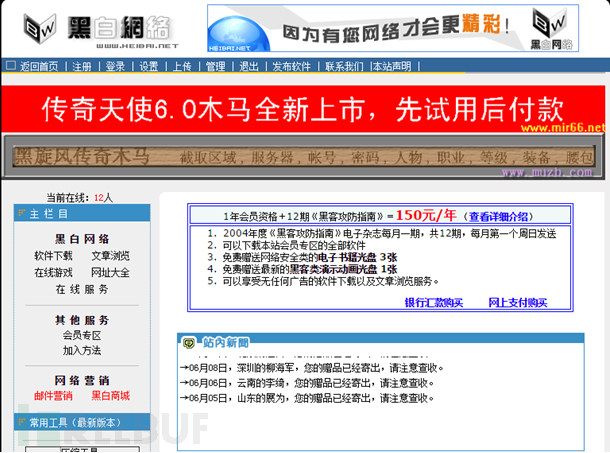The image size is (610, 453).
Task: Click the www.muzb.com URL text
Action: (x=547, y=172)
